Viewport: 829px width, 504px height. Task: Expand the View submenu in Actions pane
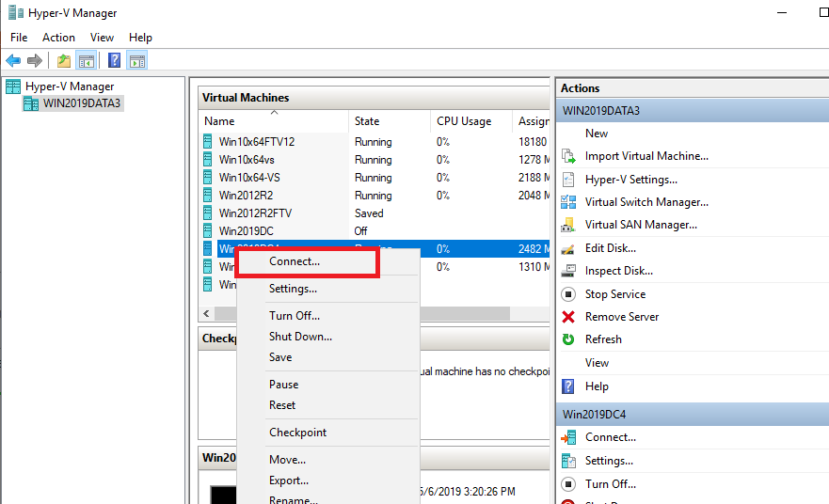(597, 363)
